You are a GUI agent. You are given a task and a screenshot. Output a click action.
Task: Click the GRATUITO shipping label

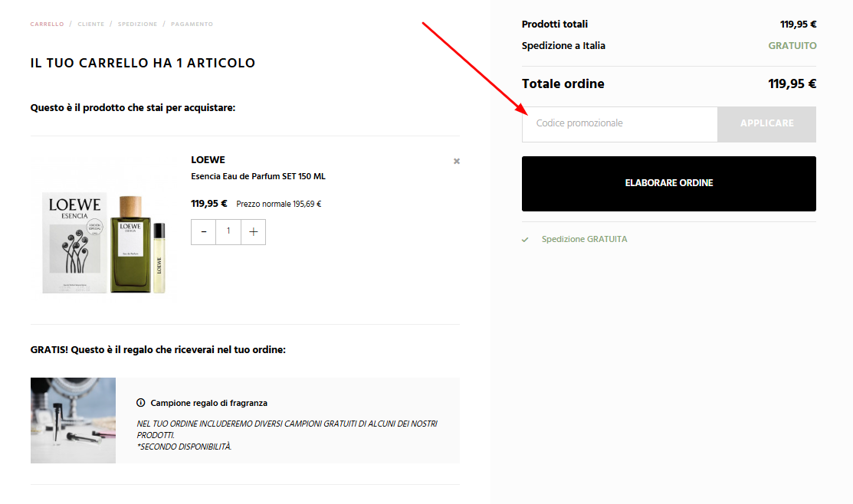[792, 45]
